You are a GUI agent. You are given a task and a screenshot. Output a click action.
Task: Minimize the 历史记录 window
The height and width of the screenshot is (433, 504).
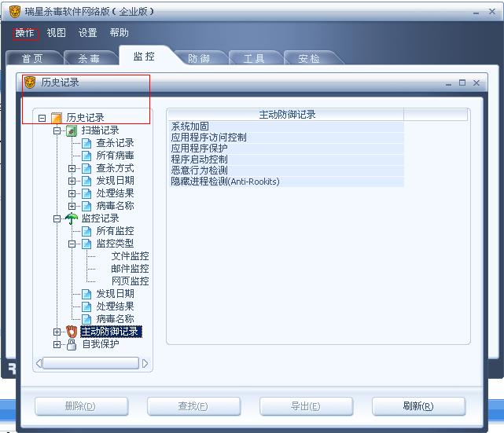tap(448, 84)
